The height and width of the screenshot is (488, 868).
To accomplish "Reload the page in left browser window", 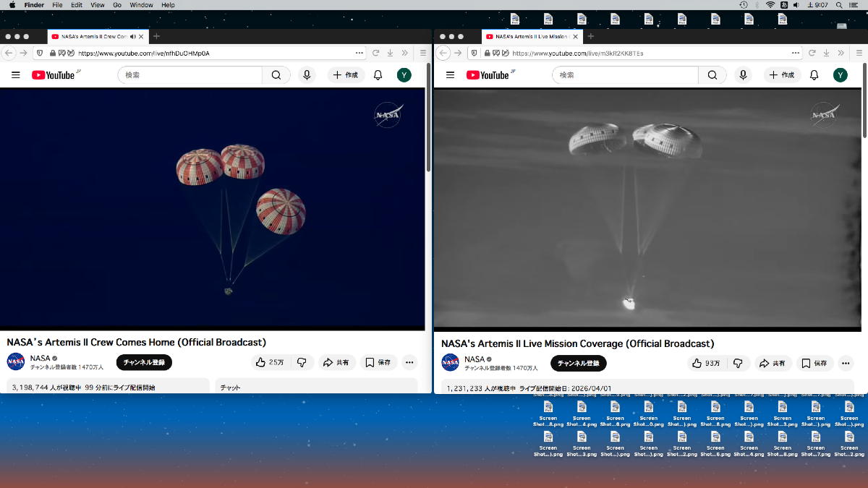I will click(376, 53).
